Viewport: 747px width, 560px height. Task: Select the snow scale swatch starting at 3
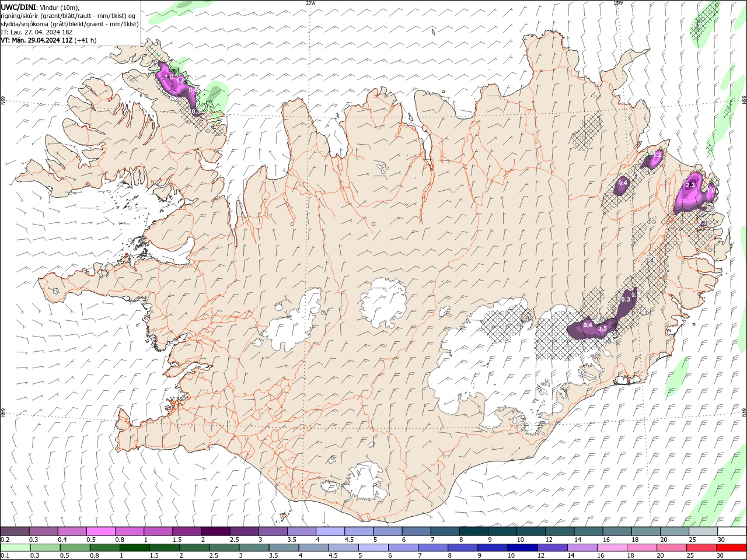click(273, 531)
